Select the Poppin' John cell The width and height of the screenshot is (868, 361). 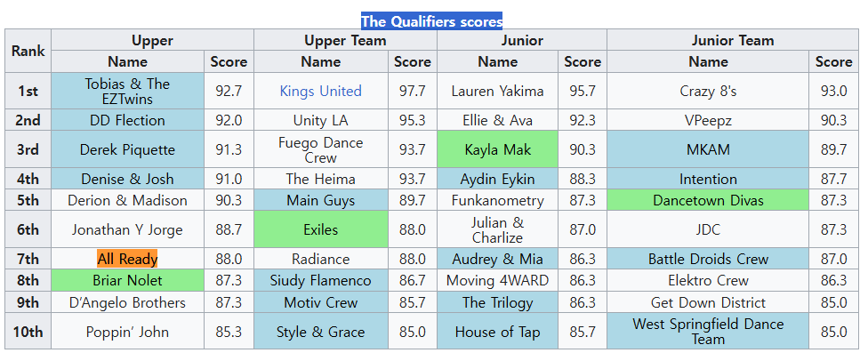pos(128,331)
